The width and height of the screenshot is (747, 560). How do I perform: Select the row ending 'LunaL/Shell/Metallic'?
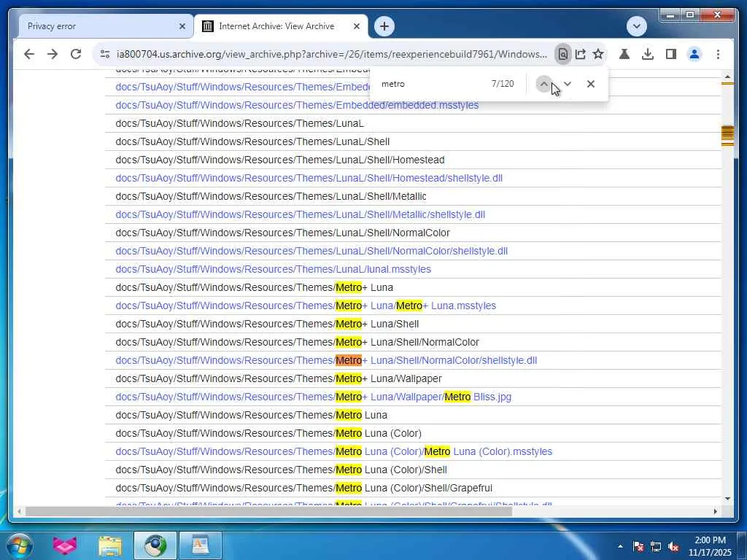(x=413, y=197)
